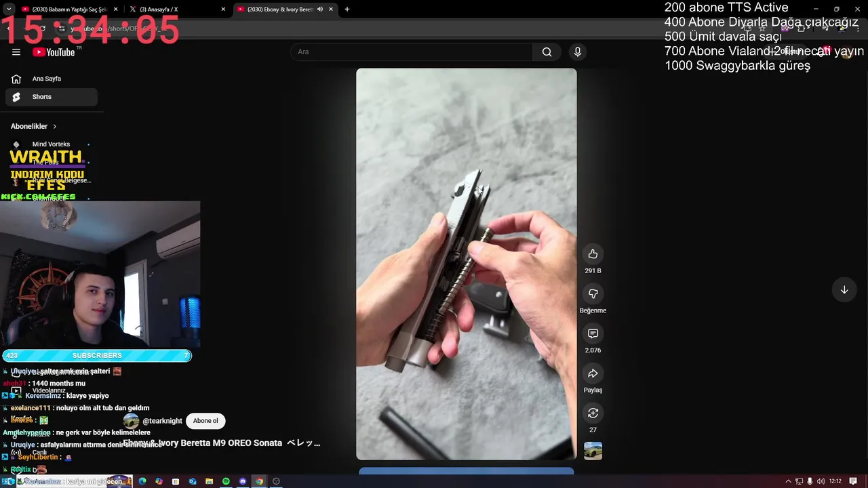Close the Babamın Yaptığı Saç tab

click(115, 9)
